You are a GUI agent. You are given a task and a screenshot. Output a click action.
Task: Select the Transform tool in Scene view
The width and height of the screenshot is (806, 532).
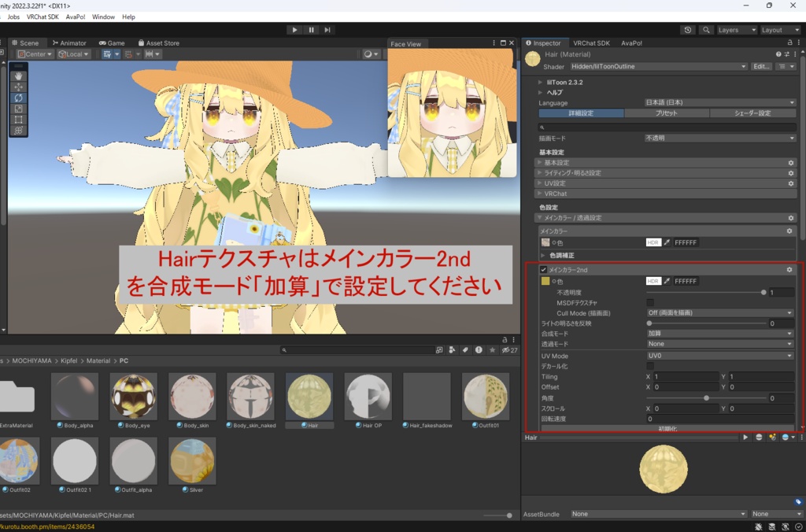click(19, 130)
